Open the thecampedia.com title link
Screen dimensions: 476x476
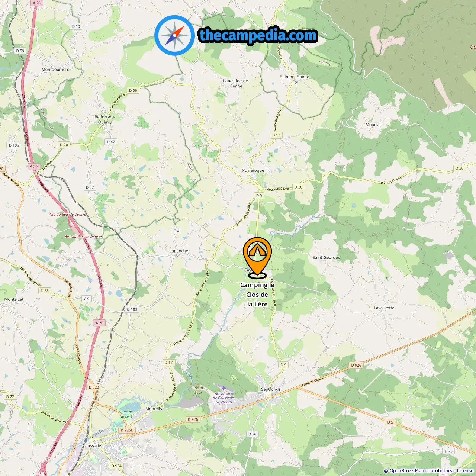(258, 35)
